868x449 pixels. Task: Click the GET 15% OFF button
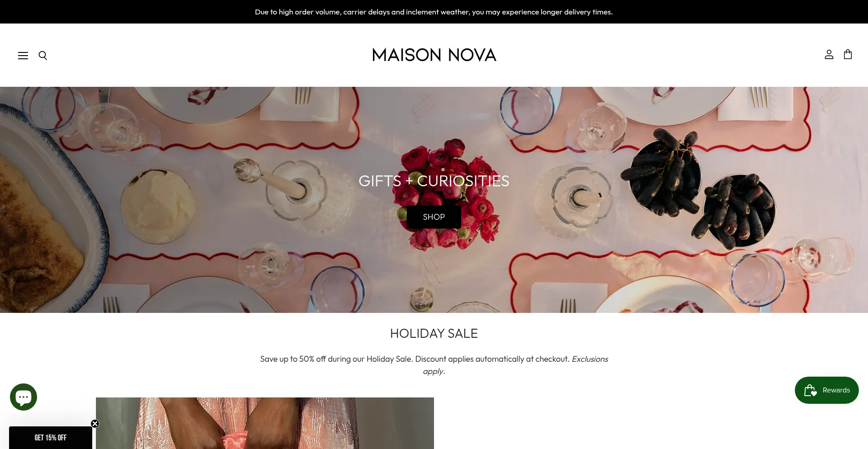(x=51, y=438)
